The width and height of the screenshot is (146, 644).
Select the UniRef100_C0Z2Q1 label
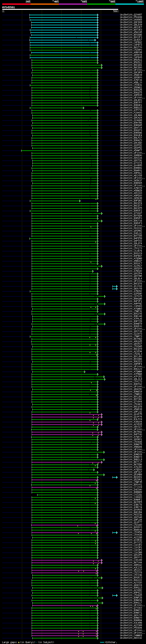[131, 495]
